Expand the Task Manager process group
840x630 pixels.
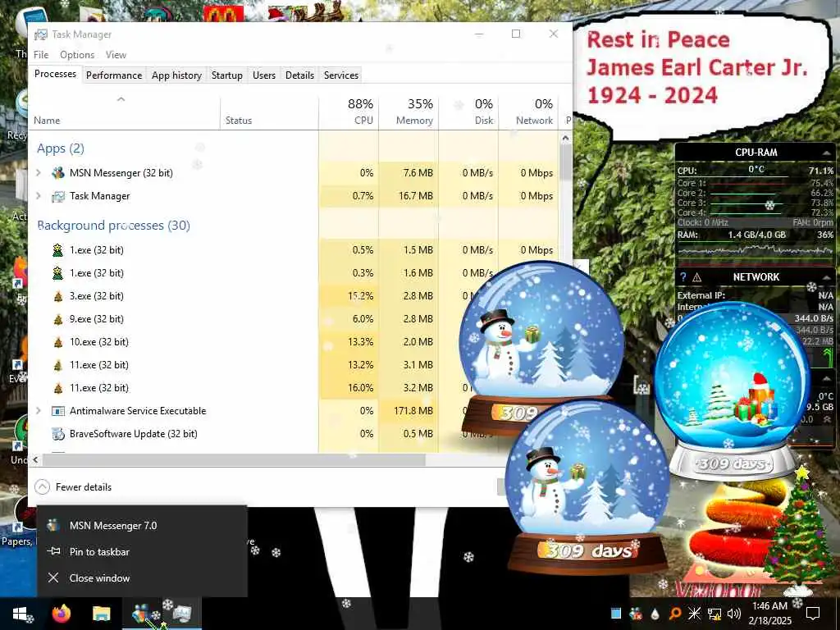(x=38, y=195)
